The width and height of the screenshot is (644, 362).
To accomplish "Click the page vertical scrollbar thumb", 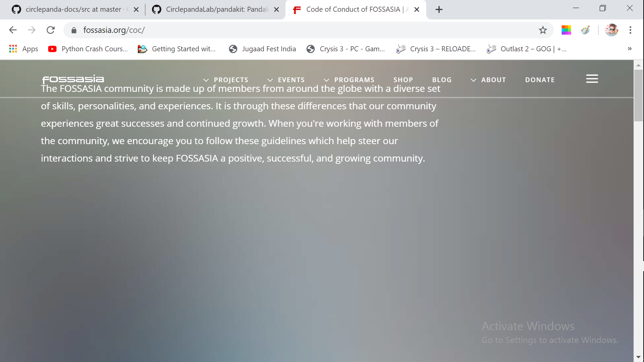I will click(x=638, y=96).
